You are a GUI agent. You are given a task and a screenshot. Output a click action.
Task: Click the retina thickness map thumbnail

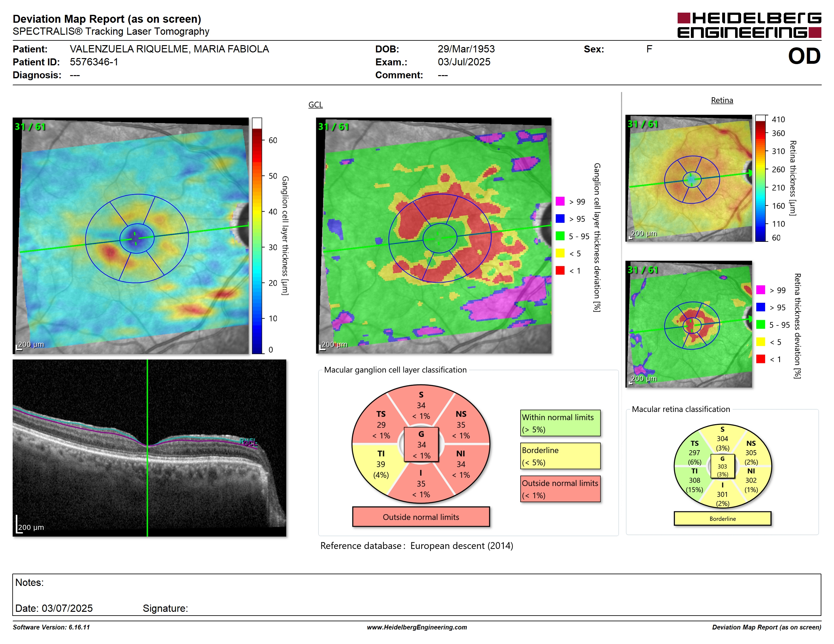point(688,178)
